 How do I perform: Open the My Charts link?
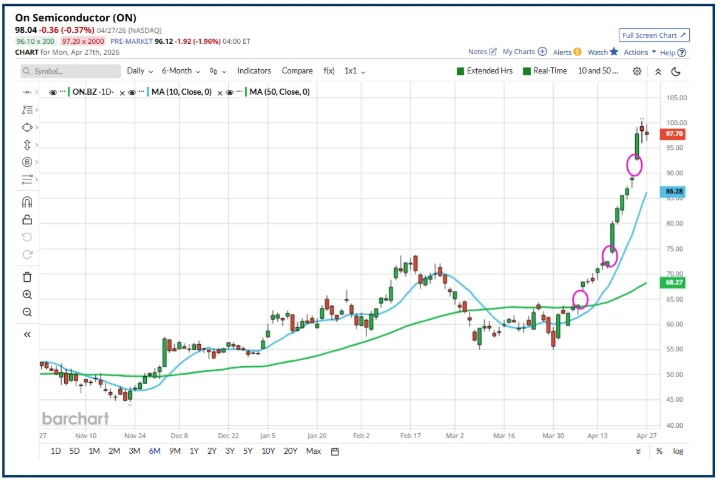519,51
